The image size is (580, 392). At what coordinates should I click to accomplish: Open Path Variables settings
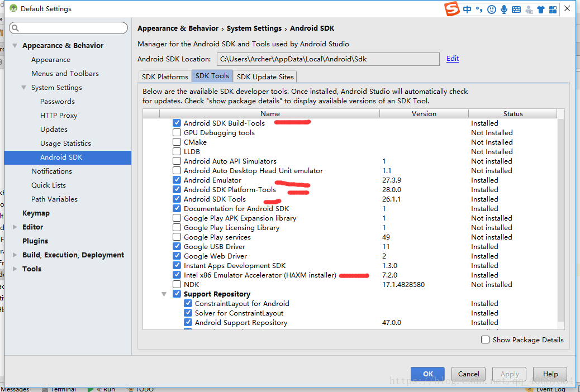(54, 199)
